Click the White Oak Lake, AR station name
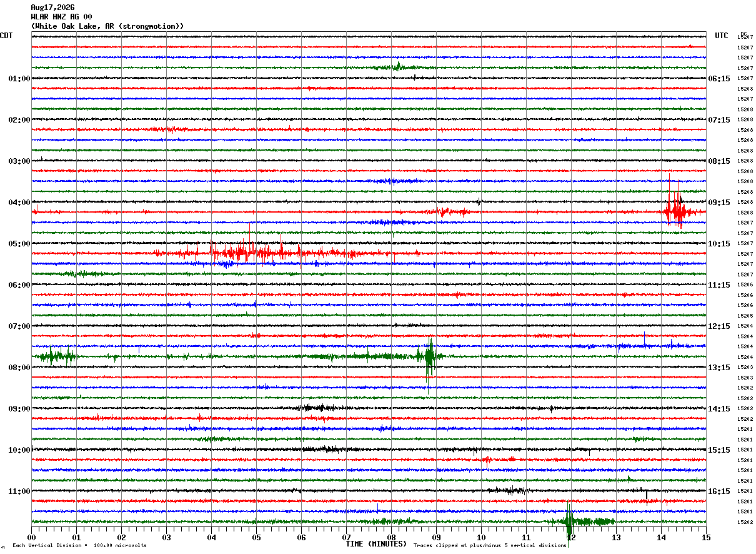 107,26
